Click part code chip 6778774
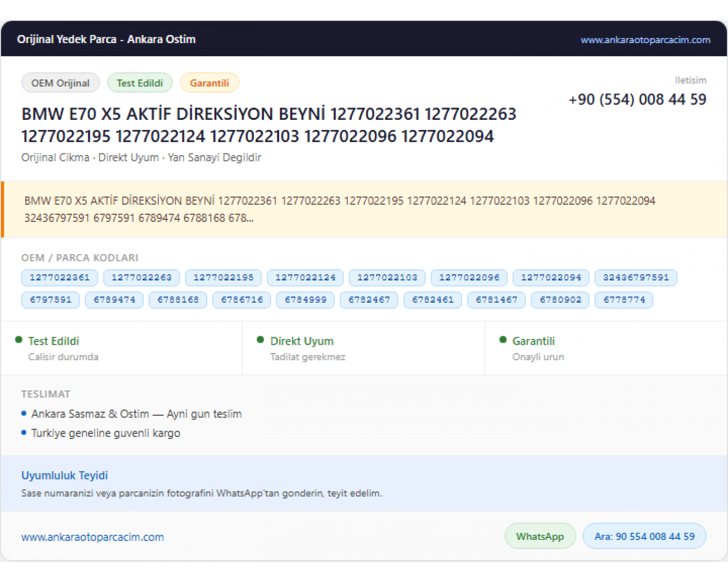 (624, 300)
